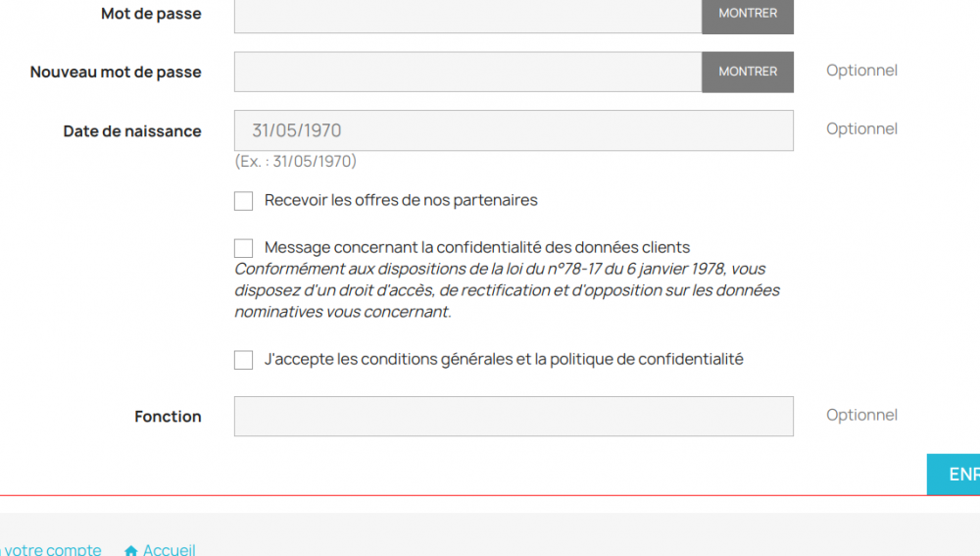This screenshot has width=980, height=556.
Task: Focus the Mot de passe input field
Action: (467, 15)
